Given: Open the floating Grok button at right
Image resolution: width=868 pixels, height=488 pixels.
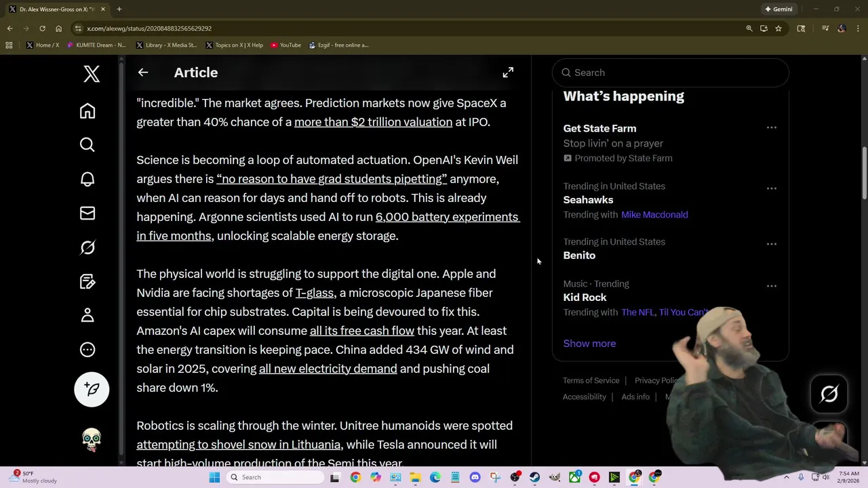Looking at the screenshot, I should [829, 394].
